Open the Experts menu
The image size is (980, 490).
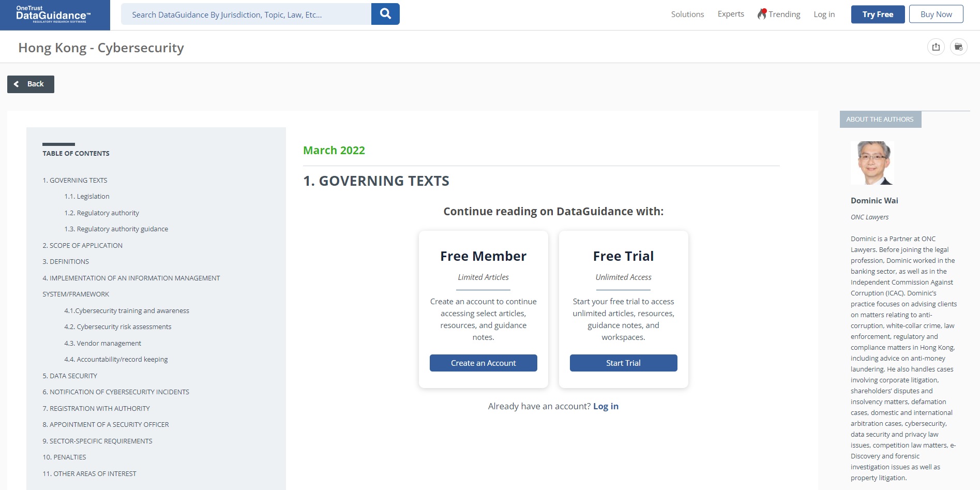[731, 14]
